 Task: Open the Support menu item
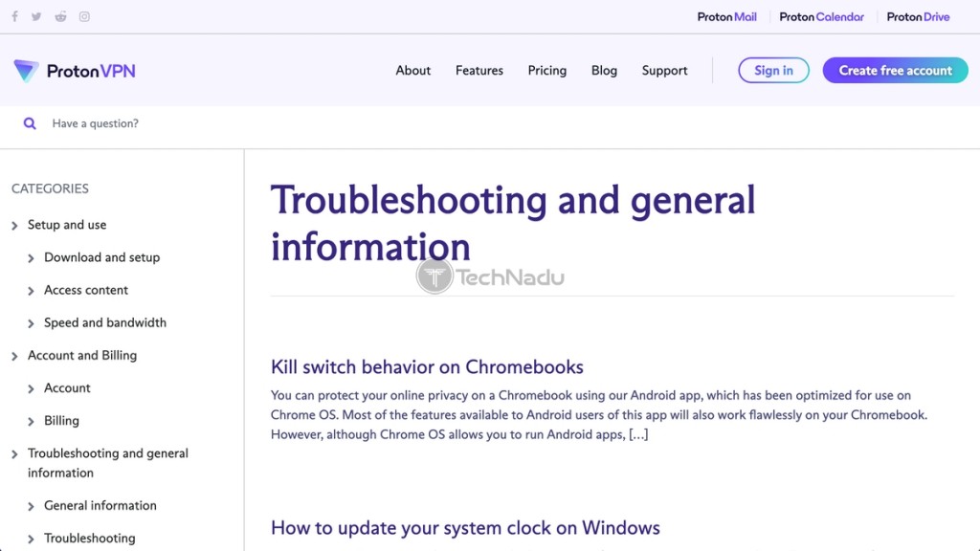(664, 71)
